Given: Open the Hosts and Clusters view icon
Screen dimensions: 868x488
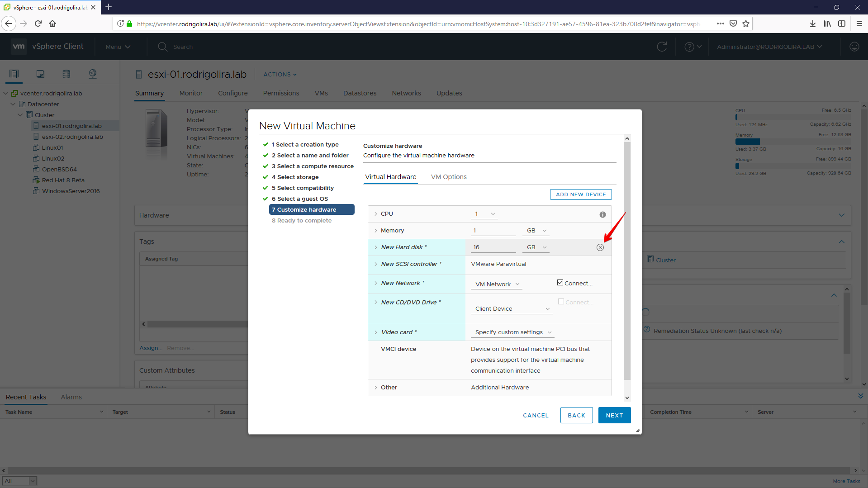Looking at the screenshot, I should click(14, 74).
